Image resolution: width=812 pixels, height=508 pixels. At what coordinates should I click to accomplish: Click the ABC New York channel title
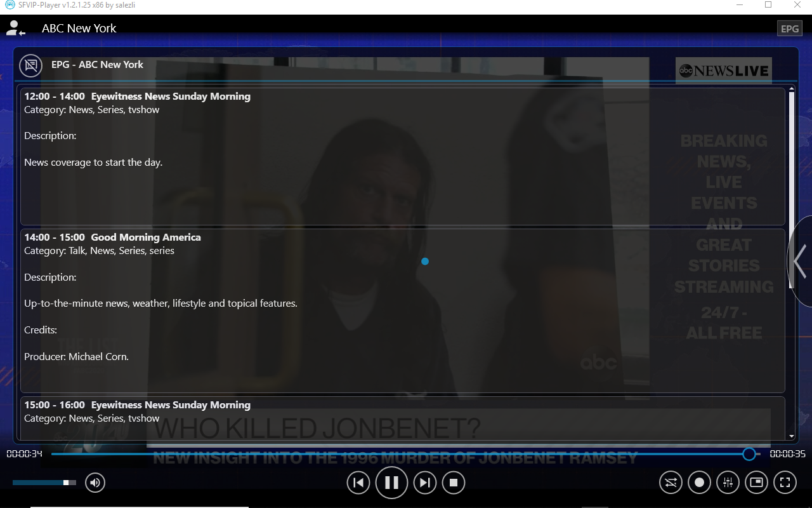pos(79,28)
